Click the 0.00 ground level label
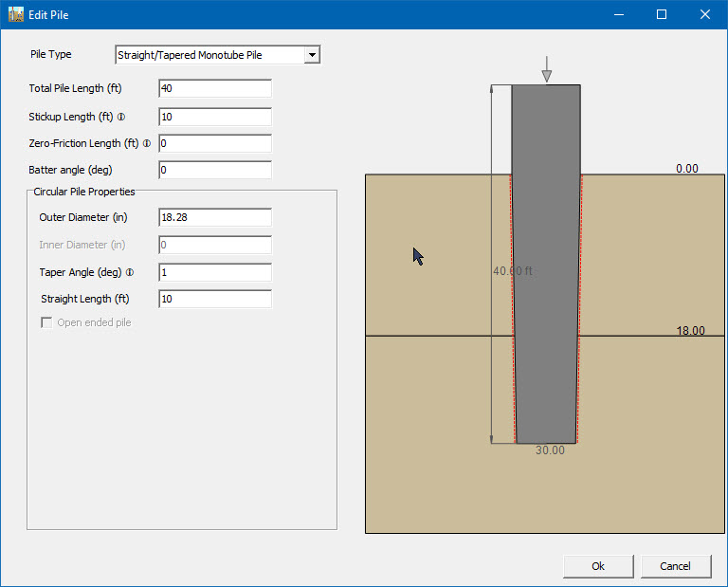 [687, 169]
